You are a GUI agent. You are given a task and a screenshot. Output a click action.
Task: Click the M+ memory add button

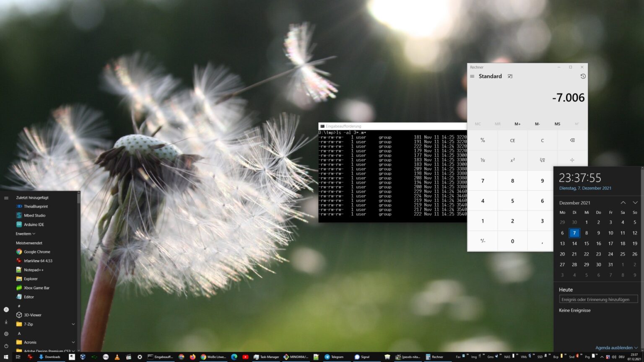517,124
